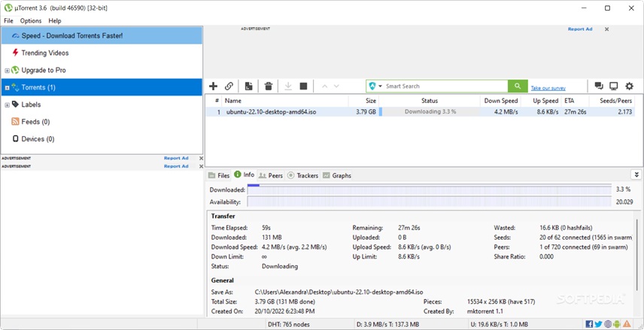644x330 pixels.
Task: Click the DHT: 765 nodes status entry
Action: (x=289, y=324)
